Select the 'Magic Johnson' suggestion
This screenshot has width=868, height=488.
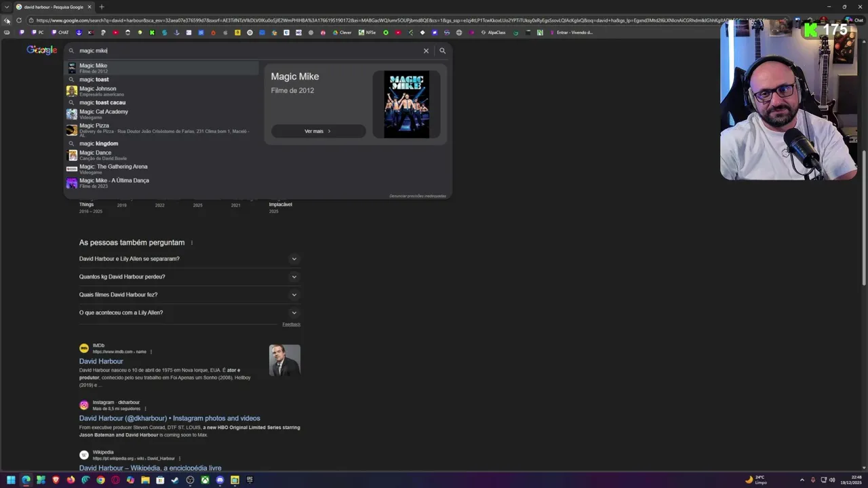pos(161,91)
